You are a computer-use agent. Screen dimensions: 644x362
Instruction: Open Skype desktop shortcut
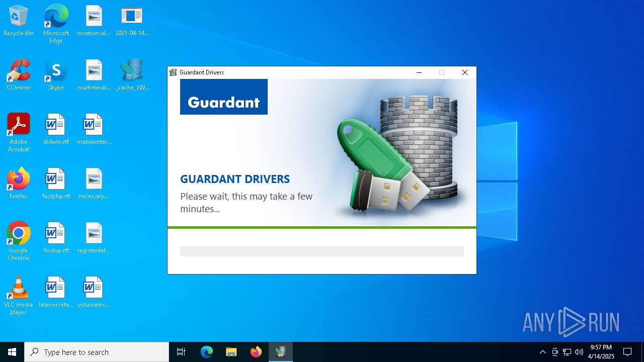coord(56,75)
